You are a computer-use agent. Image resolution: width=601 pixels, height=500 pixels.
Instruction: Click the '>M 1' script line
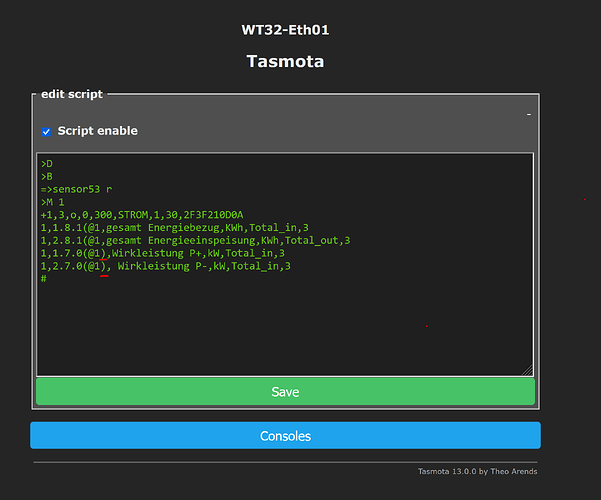(x=53, y=202)
